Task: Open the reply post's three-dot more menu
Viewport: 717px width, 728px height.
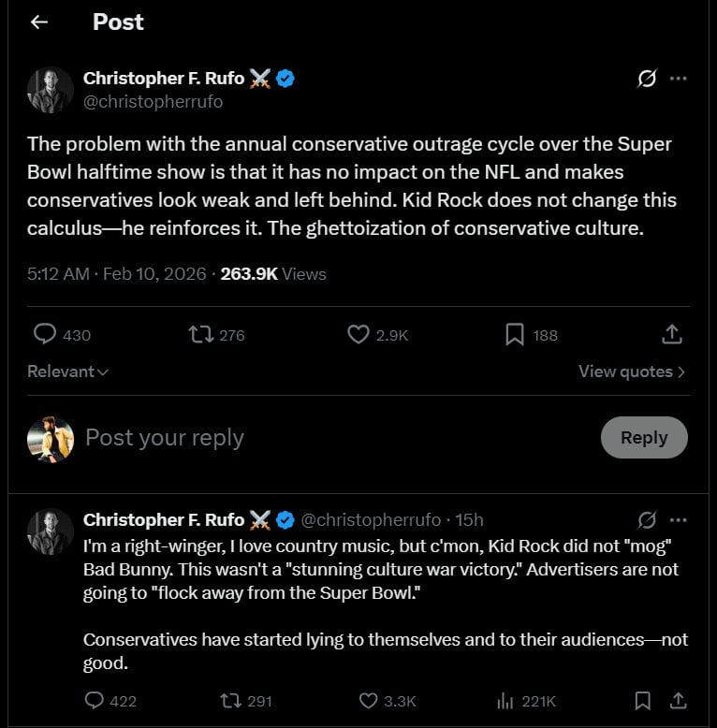Action: (679, 519)
